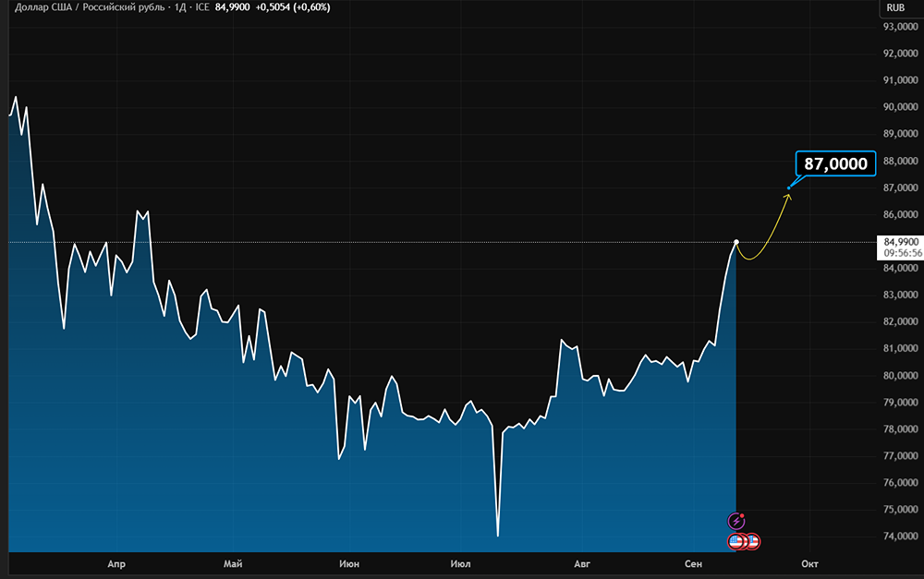
Task: Click the white last-price dot on the line
Action: click(736, 242)
